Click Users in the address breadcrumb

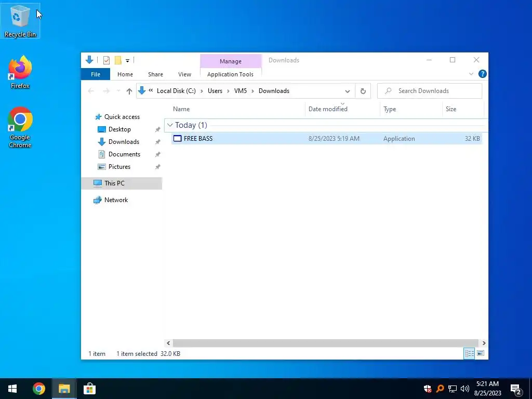tap(215, 91)
